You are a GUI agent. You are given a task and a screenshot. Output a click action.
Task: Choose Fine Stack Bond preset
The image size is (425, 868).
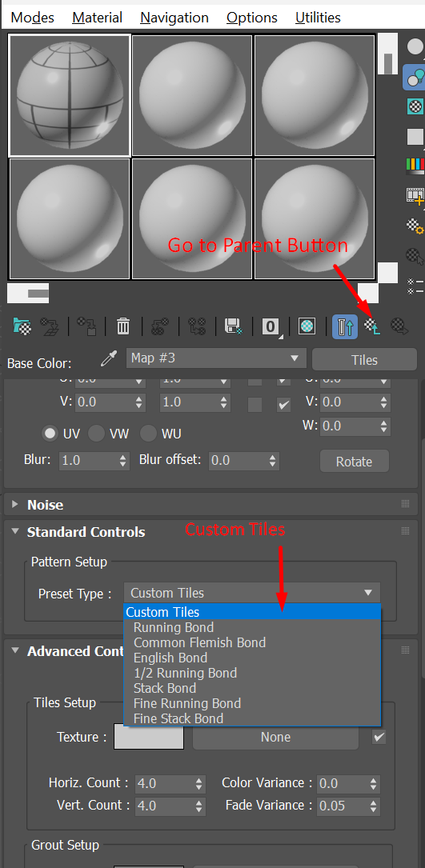[252, 718]
